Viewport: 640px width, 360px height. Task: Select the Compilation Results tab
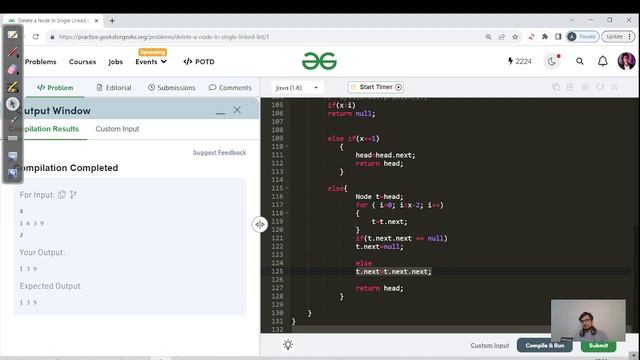pos(44,129)
